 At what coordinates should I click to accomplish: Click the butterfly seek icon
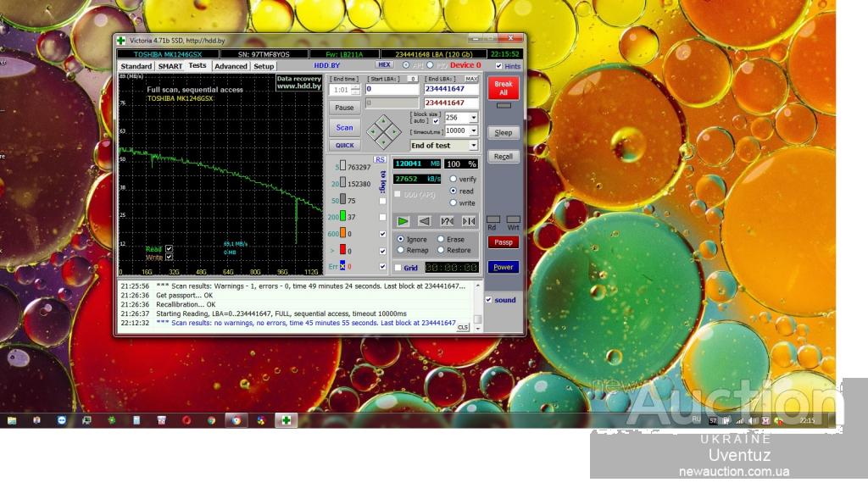point(469,221)
